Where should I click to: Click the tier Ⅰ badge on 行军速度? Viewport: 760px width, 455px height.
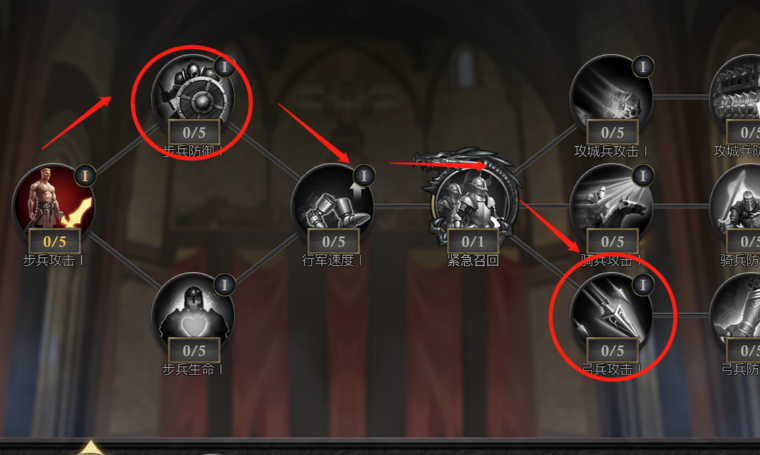point(364,175)
